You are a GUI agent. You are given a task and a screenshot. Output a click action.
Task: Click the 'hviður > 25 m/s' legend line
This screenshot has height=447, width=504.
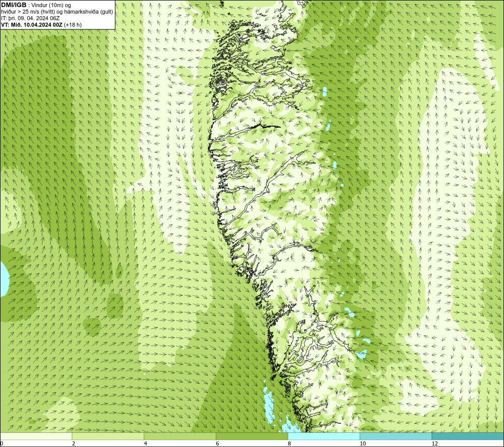coord(57,12)
